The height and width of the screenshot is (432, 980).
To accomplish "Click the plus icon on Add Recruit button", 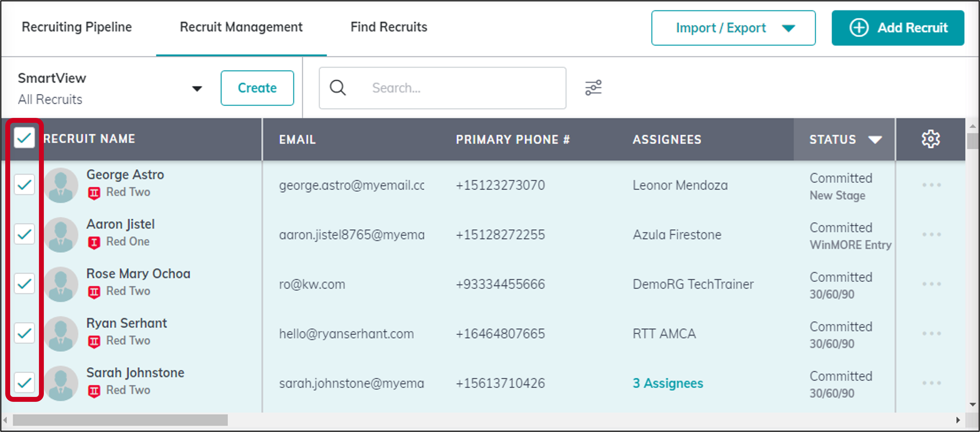I will click(x=859, y=27).
